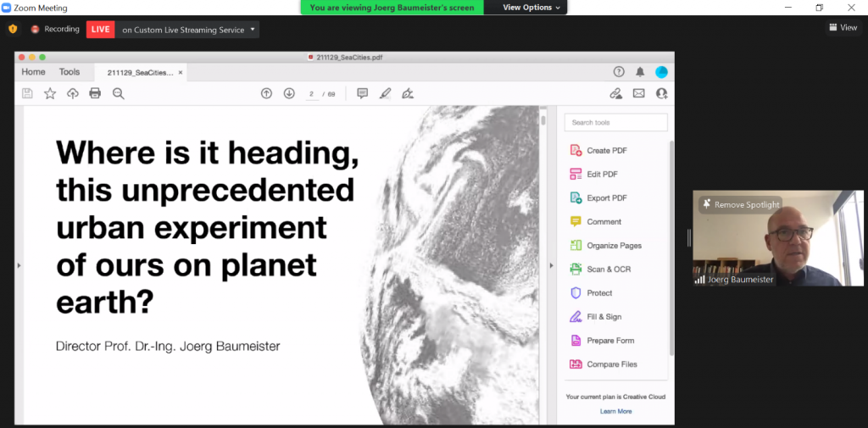Screen dimensions: 868x428
Task: Click Remove Spotlight on the video
Action: point(740,204)
